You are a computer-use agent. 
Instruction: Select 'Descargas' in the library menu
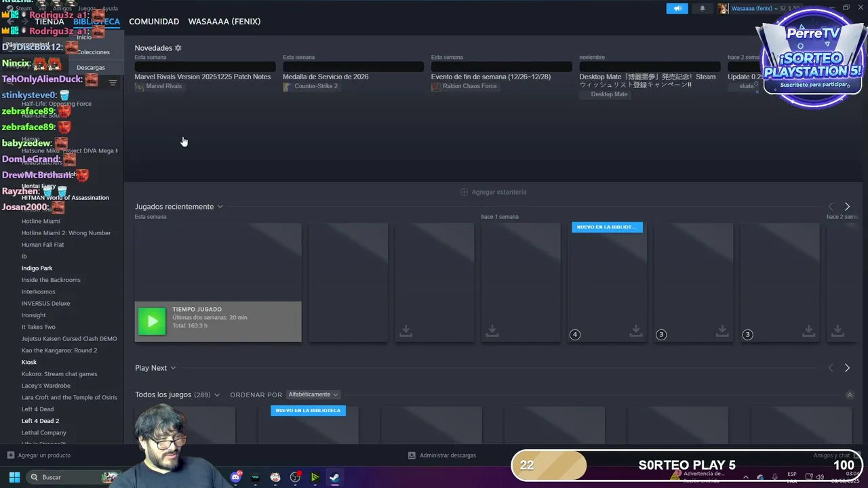point(91,68)
